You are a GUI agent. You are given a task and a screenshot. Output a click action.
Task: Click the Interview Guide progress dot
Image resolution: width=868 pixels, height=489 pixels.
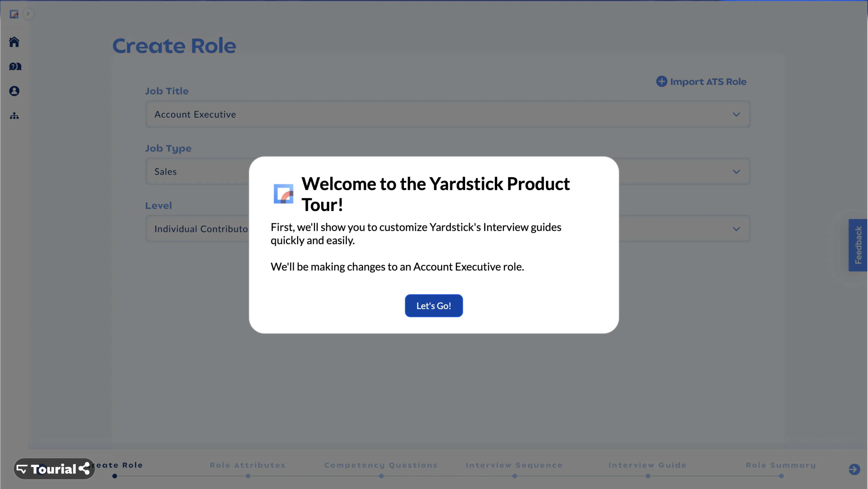point(648,476)
